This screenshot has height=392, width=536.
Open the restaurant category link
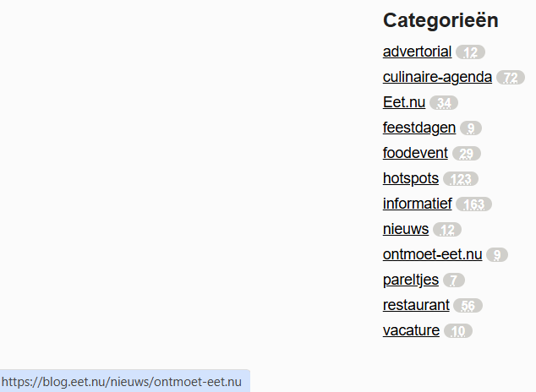point(416,305)
